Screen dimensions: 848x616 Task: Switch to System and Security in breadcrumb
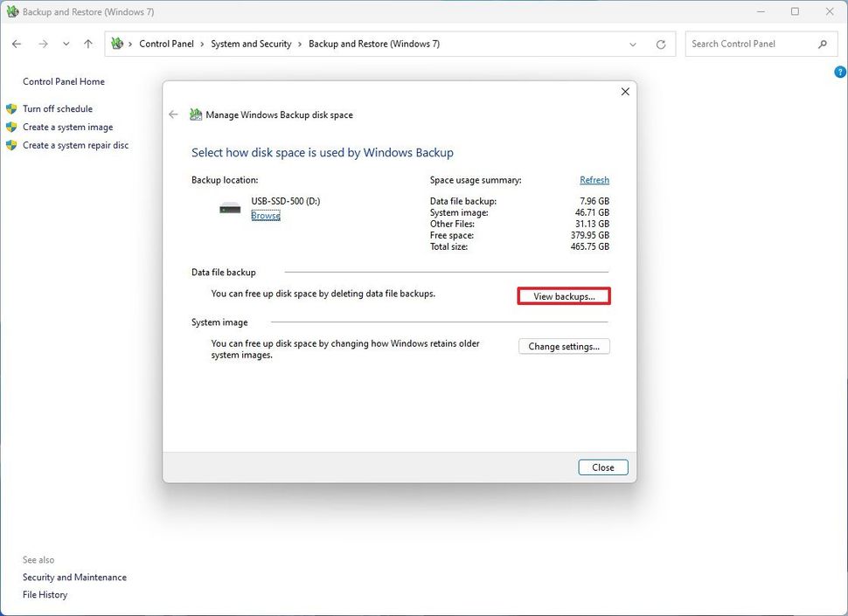[x=251, y=43]
